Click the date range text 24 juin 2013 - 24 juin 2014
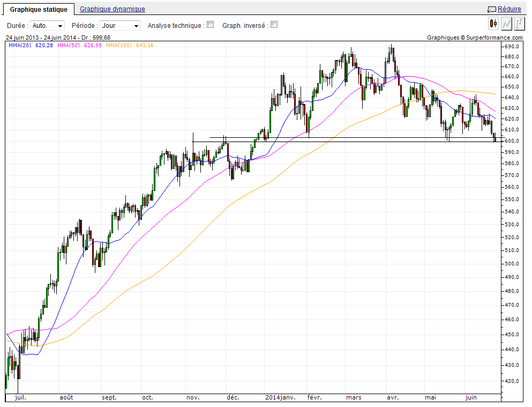 pyautogui.click(x=41, y=38)
